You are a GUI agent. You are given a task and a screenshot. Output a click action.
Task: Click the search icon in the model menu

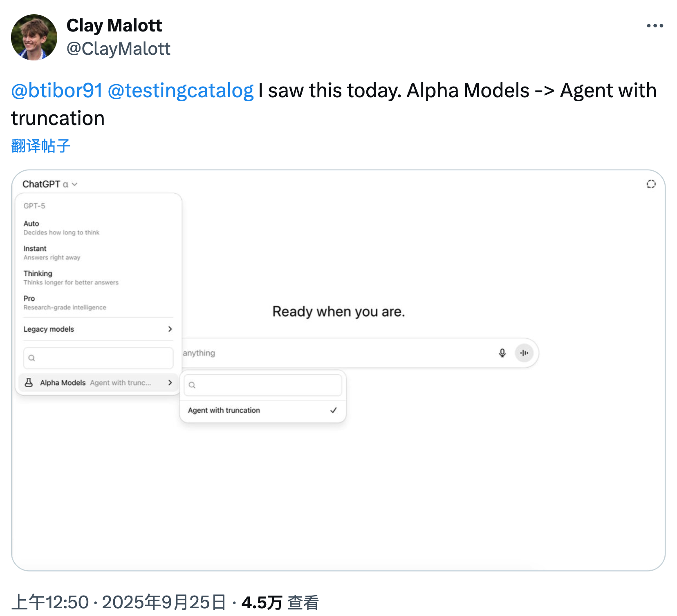point(31,358)
